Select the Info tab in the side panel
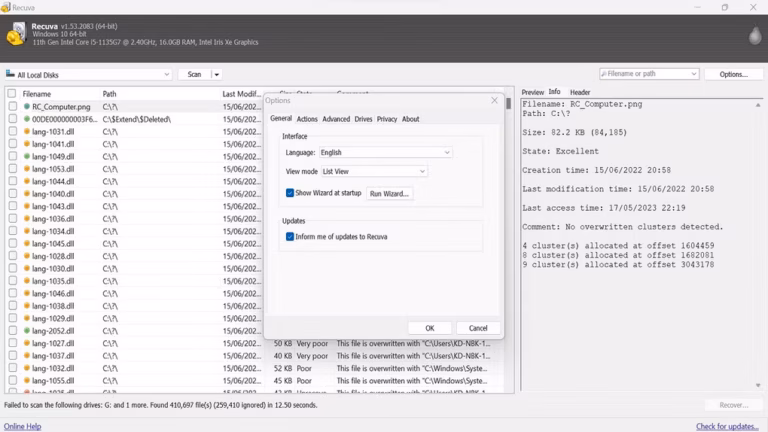The image size is (768, 432). [x=554, y=92]
